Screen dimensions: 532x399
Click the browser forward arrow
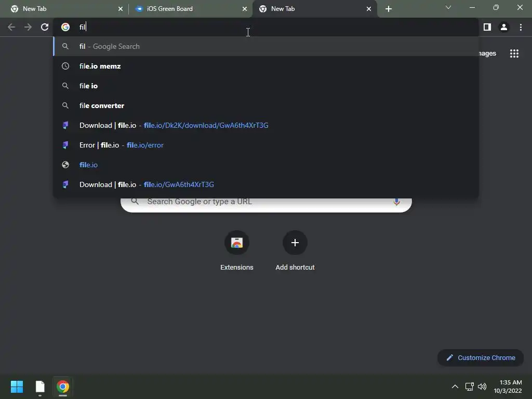[x=28, y=27]
